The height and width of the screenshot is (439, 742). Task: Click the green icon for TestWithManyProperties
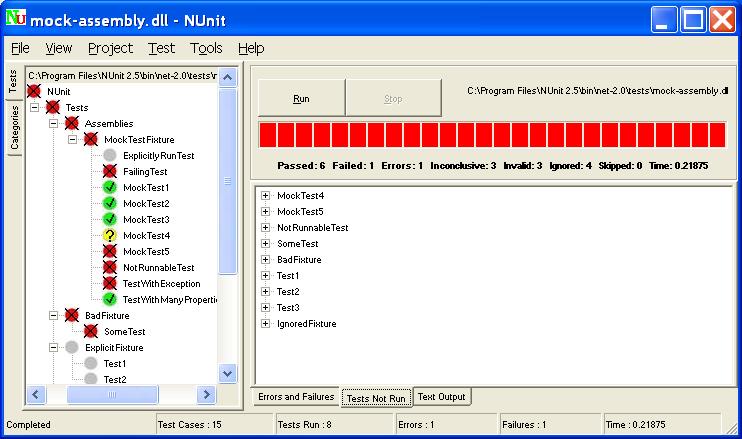tap(110, 299)
